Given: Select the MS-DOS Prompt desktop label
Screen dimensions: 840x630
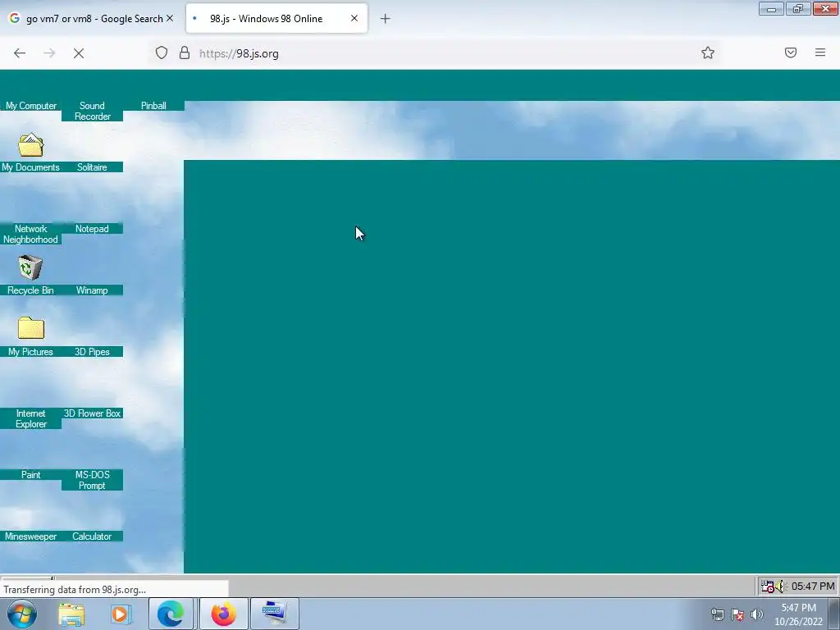Looking at the screenshot, I should pos(92,480).
